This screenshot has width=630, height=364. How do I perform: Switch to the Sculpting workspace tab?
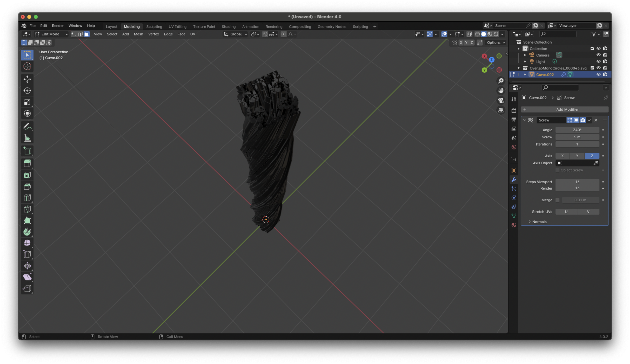[x=154, y=26]
